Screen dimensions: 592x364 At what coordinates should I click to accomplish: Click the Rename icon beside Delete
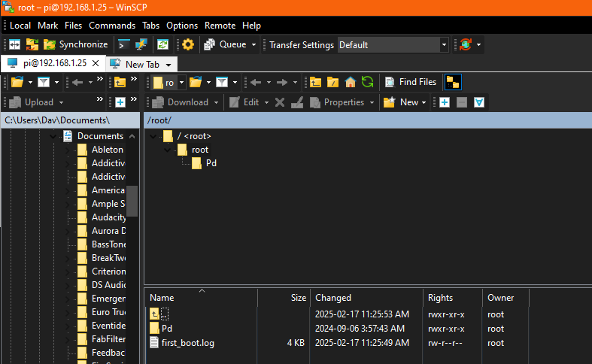point(297,102)
